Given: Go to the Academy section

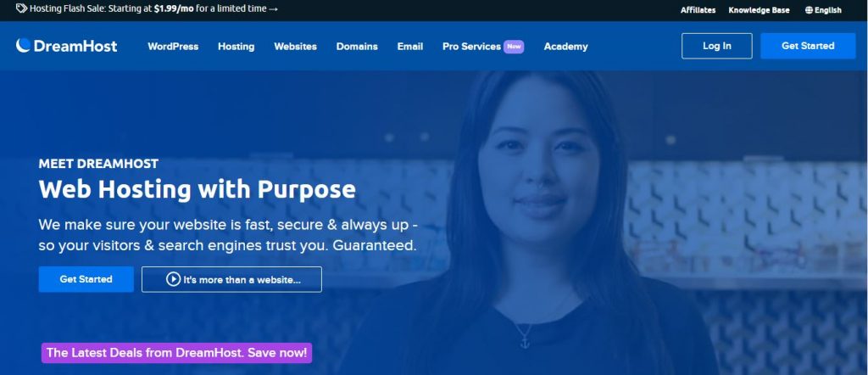Looking at the screenshot, I should click(565, 47).
